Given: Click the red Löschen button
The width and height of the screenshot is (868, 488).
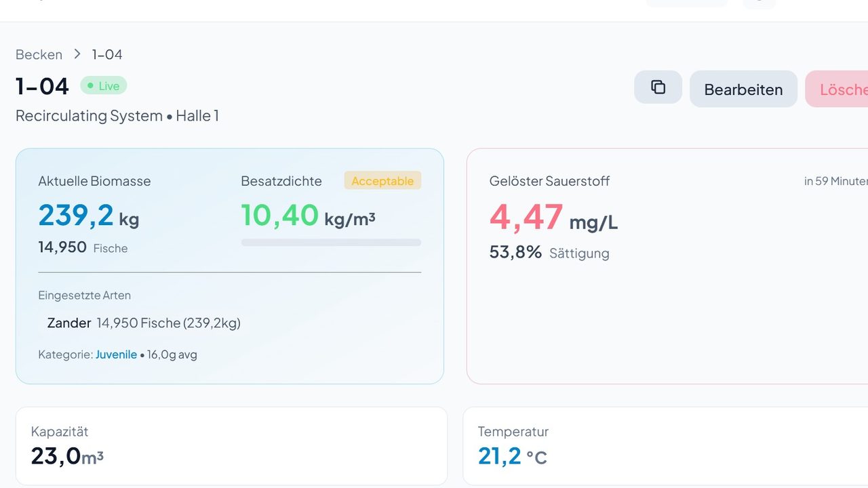Looking at the screenshot, I should (x=837, y=89).
